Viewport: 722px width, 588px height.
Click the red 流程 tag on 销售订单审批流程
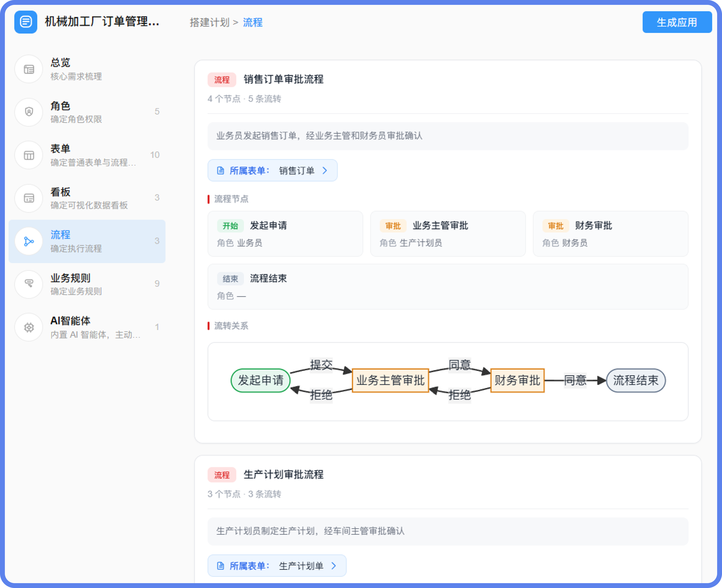tap(221, 80)
